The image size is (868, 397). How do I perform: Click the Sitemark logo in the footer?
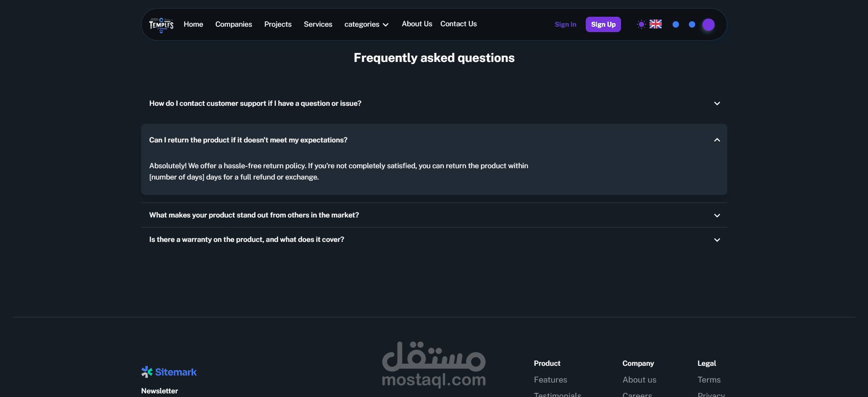pyautogui.click(x=169, y=372)
